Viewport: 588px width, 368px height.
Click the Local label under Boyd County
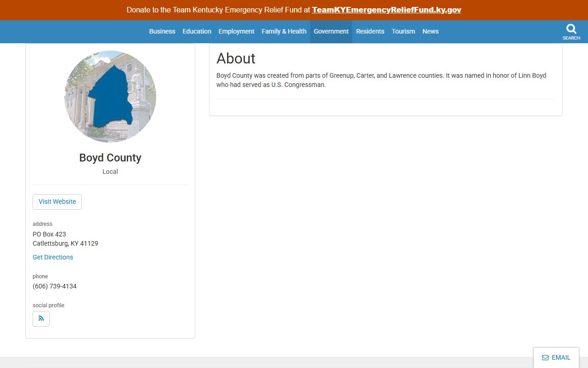tap(110, 172)
